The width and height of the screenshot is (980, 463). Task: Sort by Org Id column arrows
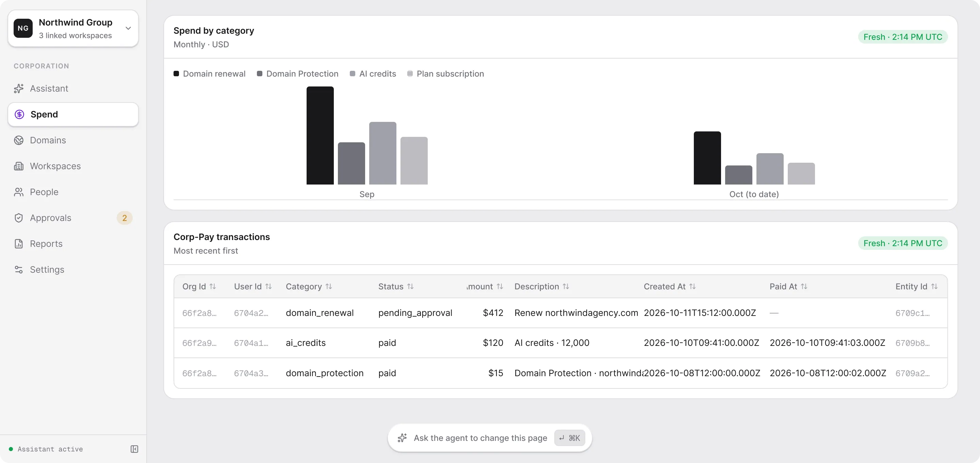(x=213, y=286)
